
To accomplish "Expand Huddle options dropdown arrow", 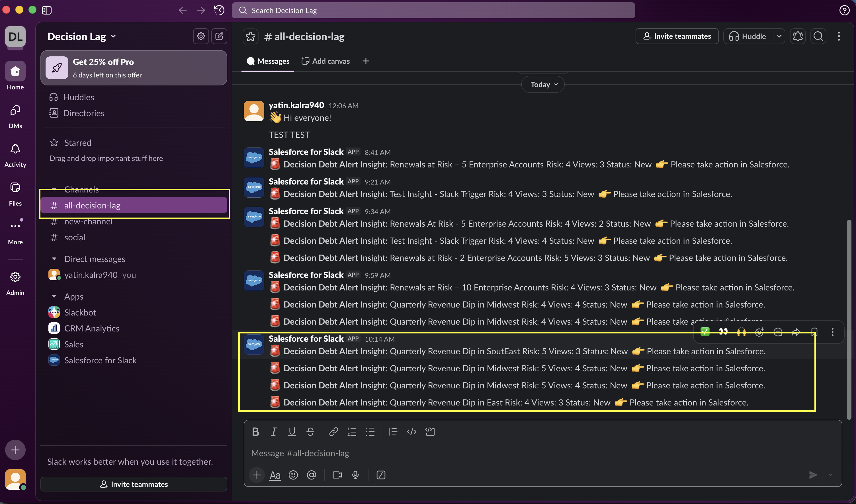I will pyautogui.click(x=779, y=36).
